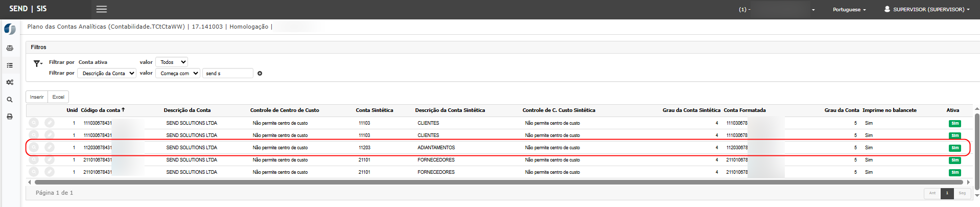This screenshot has width=980, height=207.
Task: Click the Página 1 de 1 footer text
Action: coord(54,193)
